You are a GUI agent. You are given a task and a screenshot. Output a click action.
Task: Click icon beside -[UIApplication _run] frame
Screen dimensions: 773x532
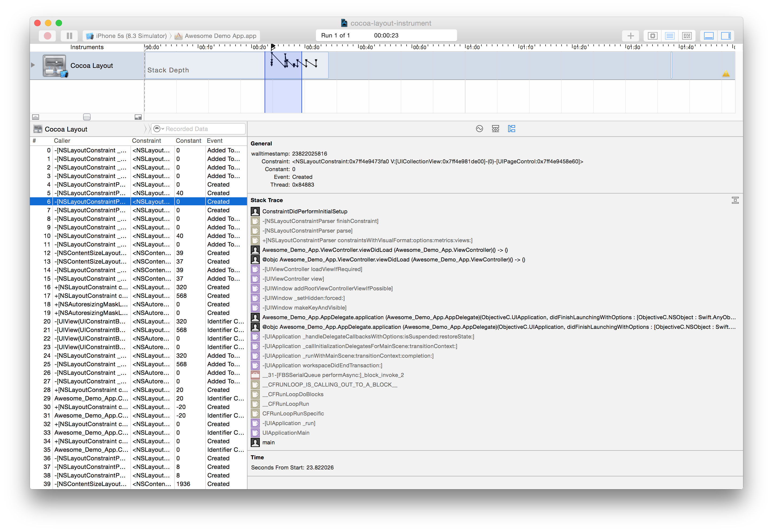tap(255, 423)
